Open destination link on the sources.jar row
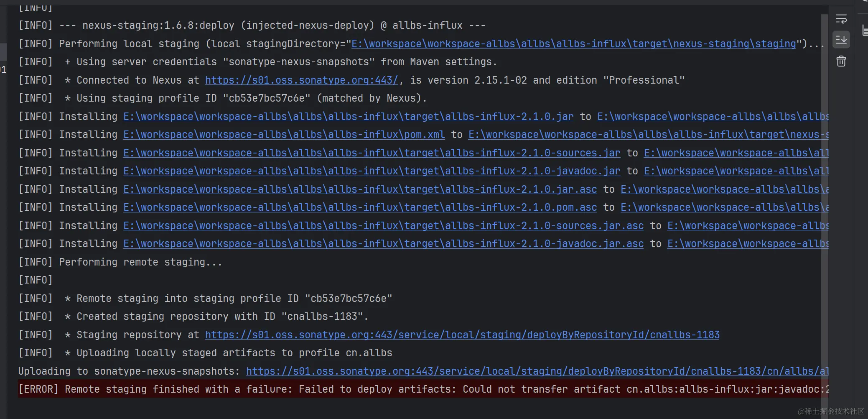 tap(736, 153)
